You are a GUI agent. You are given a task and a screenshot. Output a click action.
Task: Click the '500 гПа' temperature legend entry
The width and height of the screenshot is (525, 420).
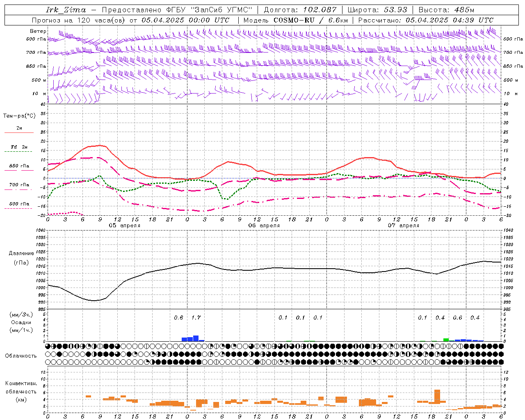click(19, 204)
